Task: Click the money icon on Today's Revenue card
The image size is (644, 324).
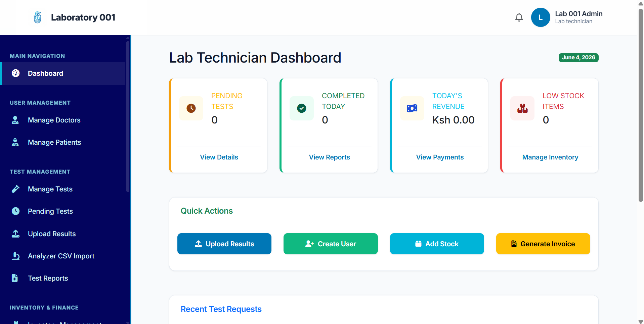Action: click(412, 108)
